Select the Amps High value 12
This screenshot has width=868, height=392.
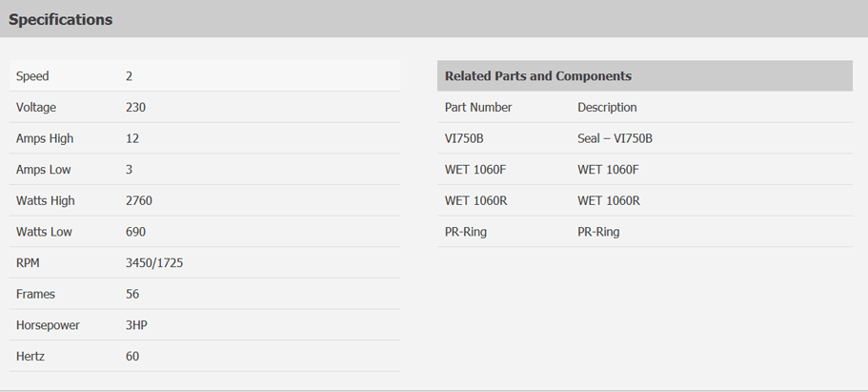(x=132, y=138)
